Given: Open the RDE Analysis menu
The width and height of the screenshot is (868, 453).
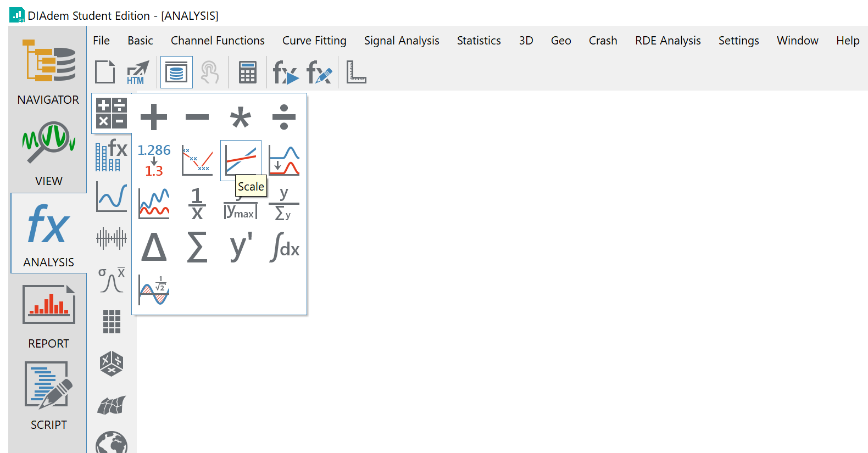Looking at the screenshot, I should coord(667,41).
